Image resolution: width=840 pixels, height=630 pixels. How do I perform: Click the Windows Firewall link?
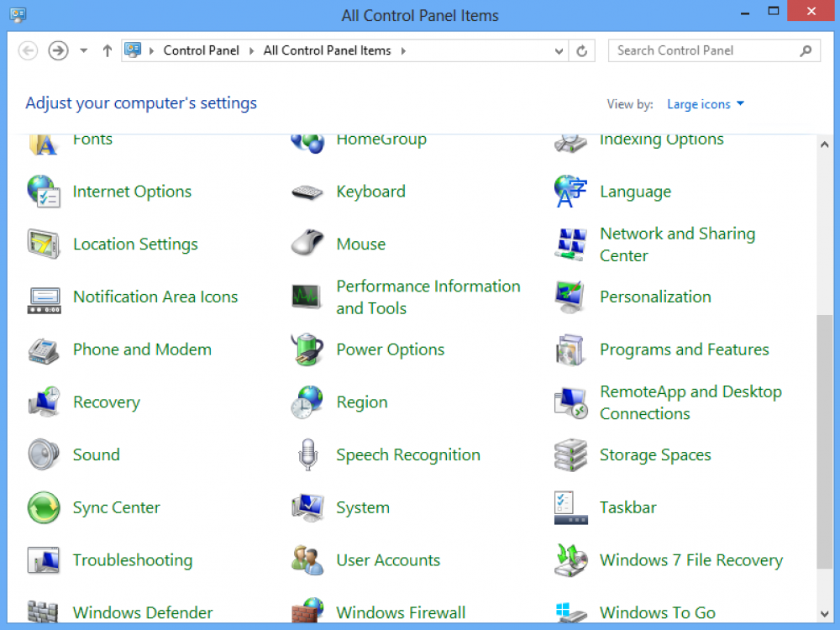tap(401, 613)
